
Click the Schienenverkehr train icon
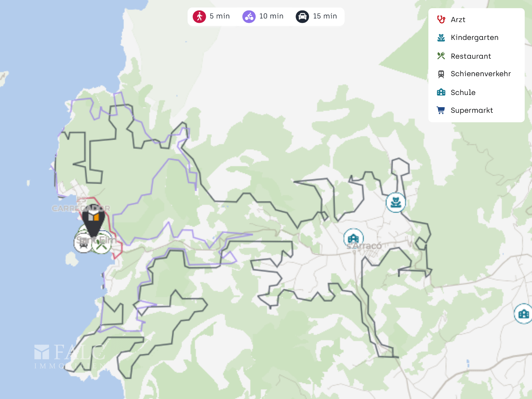pyautogui.click(x=441, y=74)
